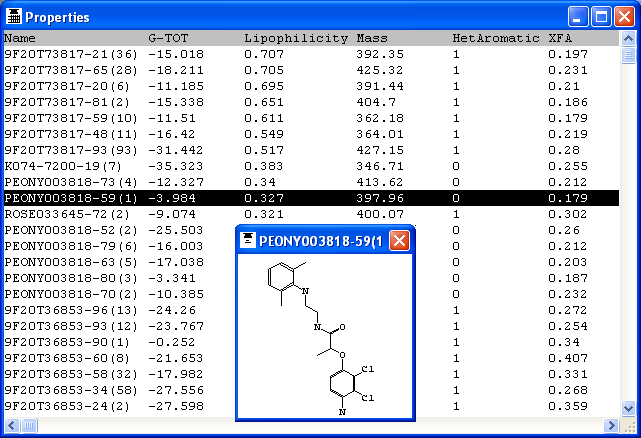The image size is (641, 438).
Task: Click the Mass column header
Action: point(372,38)
